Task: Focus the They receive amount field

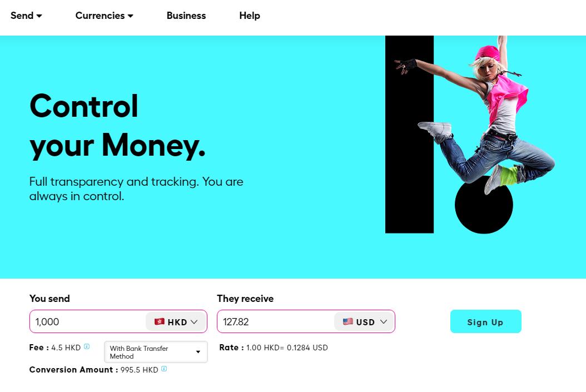Action: click(274, 321)
